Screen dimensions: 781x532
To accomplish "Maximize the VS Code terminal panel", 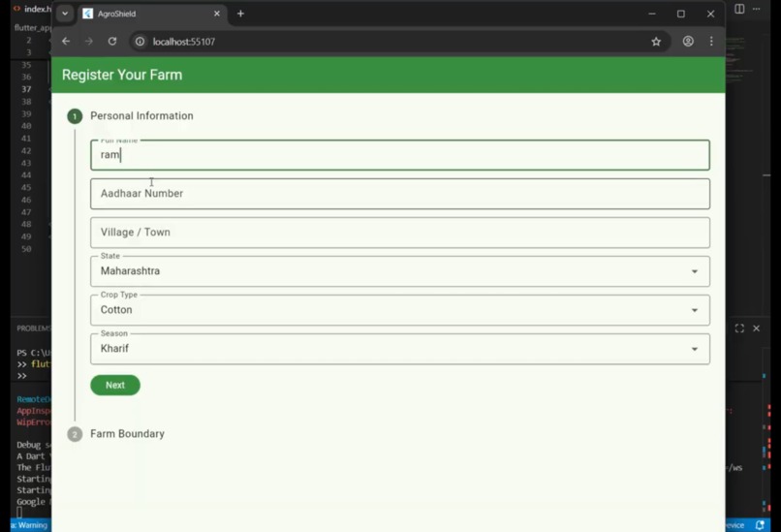I will pos(739,329).
